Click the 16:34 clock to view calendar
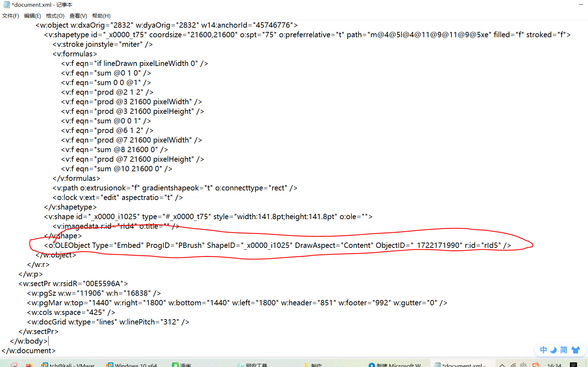The height and width of the screenshot is (367, 588). pos(555,365)
